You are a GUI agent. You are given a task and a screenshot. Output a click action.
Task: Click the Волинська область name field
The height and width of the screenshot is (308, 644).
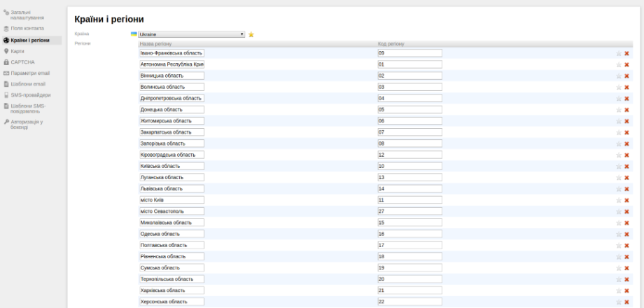(171, 87)
